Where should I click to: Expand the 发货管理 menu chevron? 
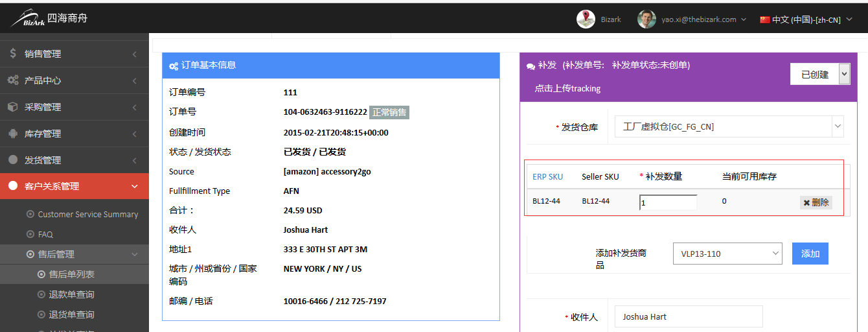[x=134, y=160]
